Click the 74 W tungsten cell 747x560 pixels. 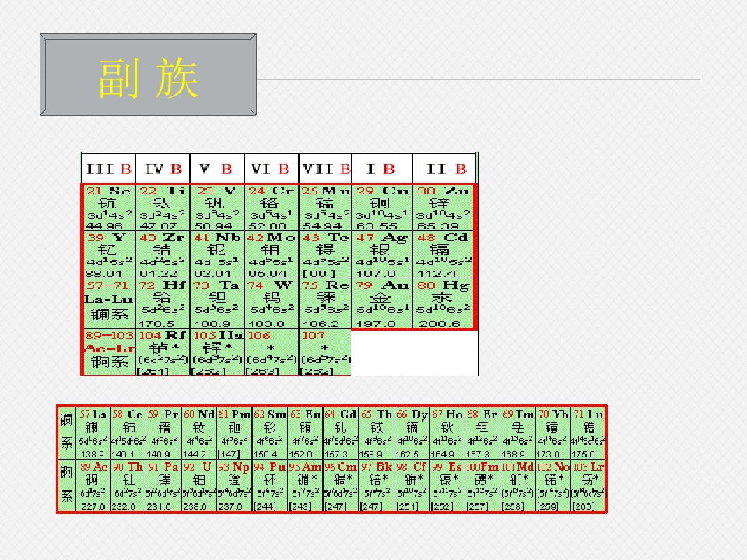point(271,304)
